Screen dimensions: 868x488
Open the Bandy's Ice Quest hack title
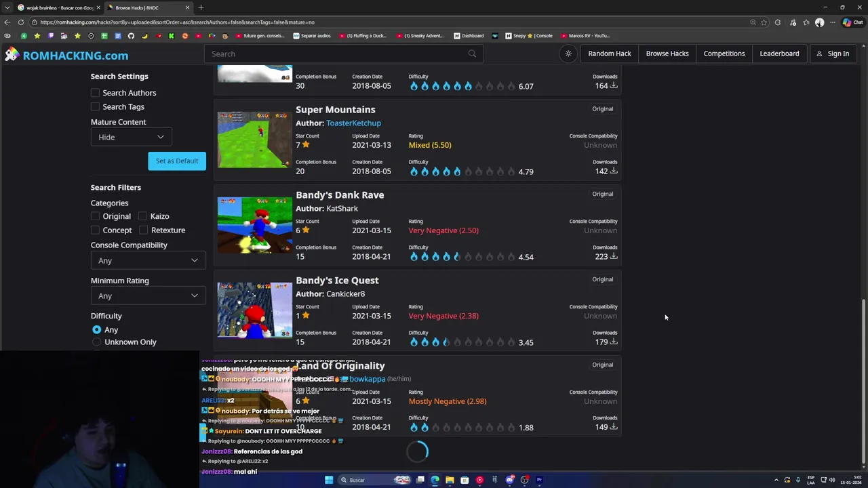tap(337, 280)
